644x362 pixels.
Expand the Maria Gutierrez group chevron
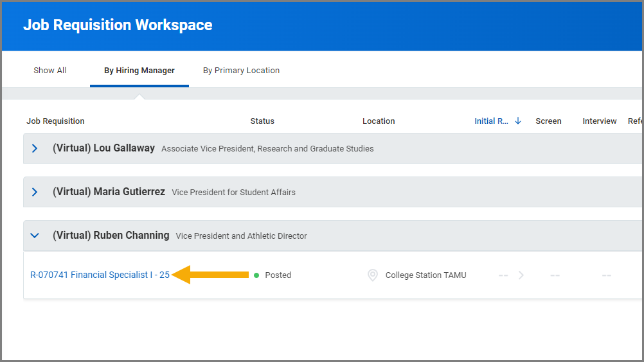click(x=35, y=192)
